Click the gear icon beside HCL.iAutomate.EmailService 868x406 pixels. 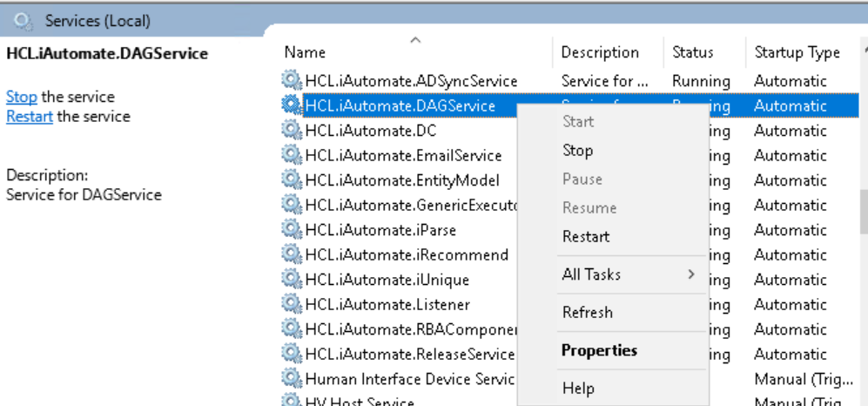291,155
